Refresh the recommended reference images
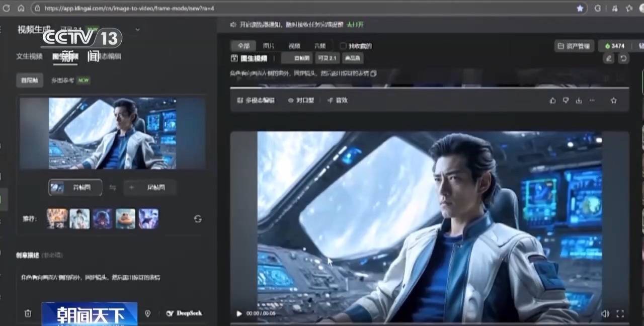644x326 pixels. coord(198,219)
